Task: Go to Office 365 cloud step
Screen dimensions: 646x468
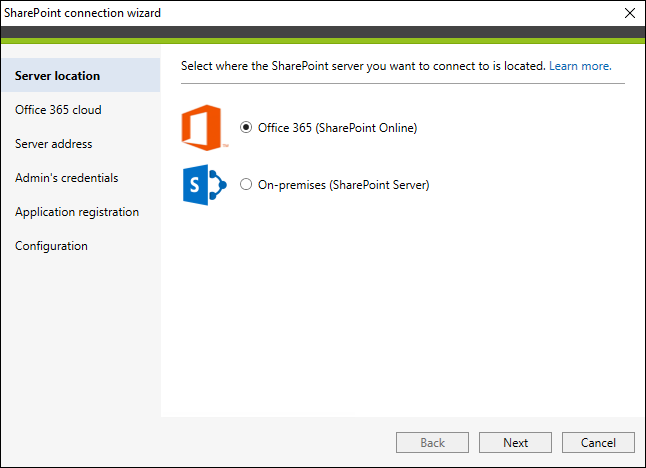Action: click(x=58, y=110)
